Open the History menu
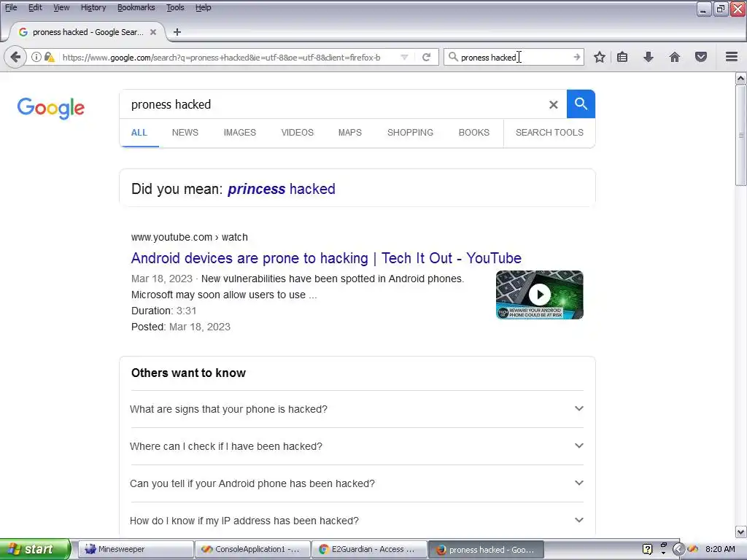747x560 pixels. pos(93,7)
